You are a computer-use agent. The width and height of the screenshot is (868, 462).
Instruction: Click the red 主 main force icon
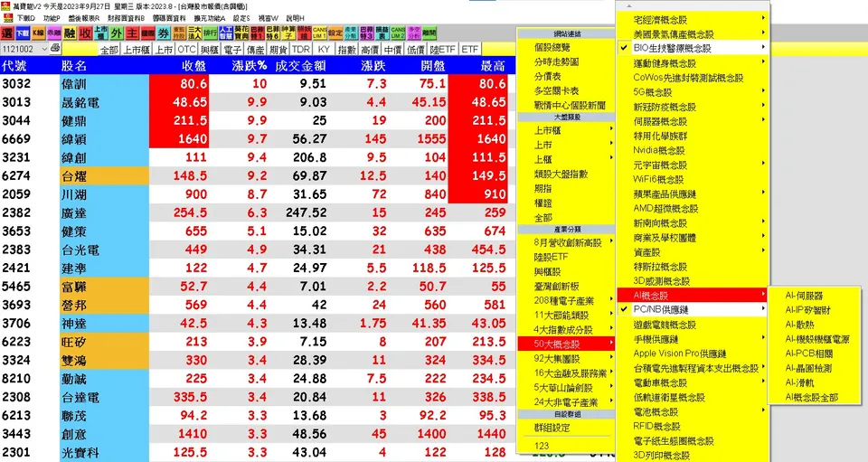click(x=132, y=33)
